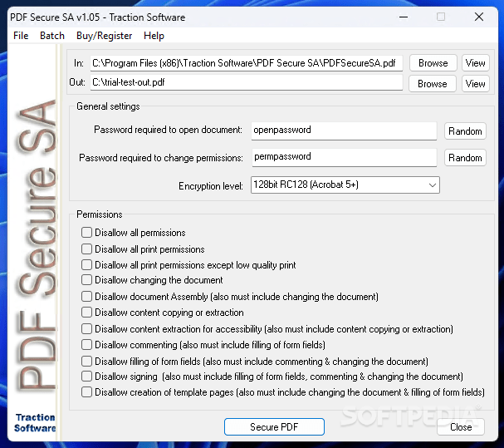Click into the Out file path field
The image size is (504, 448).
tap(247, 82)
